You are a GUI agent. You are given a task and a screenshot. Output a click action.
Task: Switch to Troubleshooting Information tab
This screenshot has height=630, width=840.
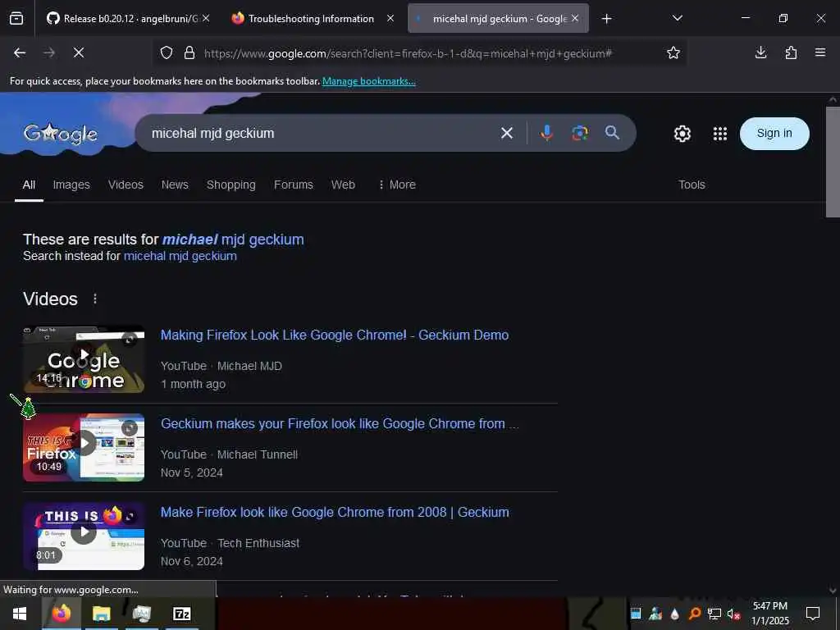click(x=311, y=19)
